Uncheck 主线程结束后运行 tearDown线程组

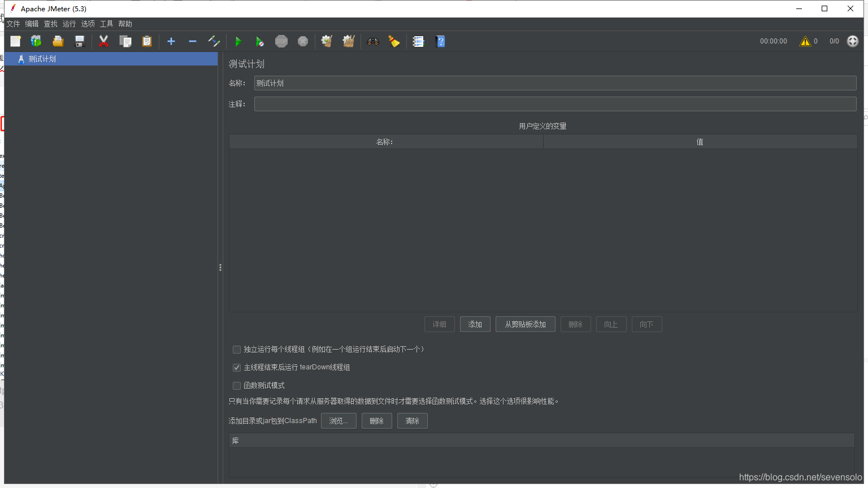237,368
